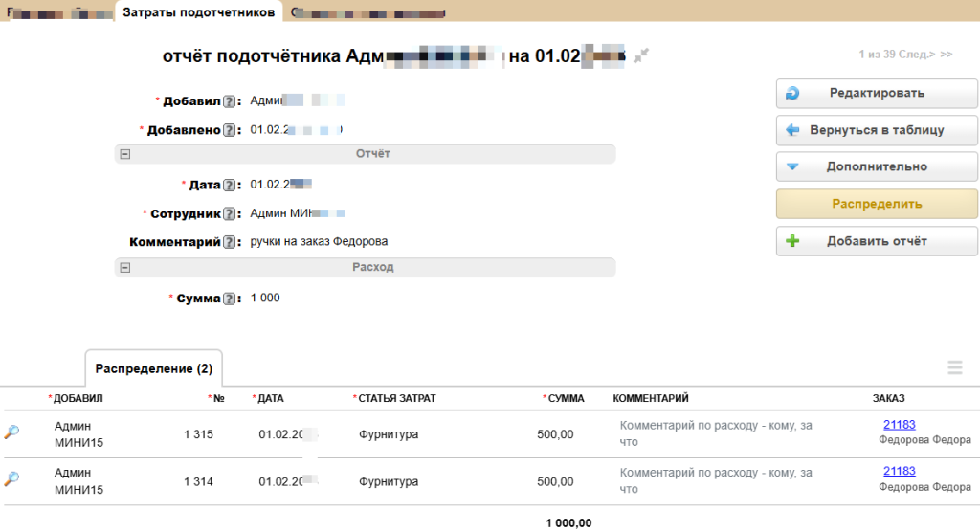Click the Распределить button

pos(876,204)
